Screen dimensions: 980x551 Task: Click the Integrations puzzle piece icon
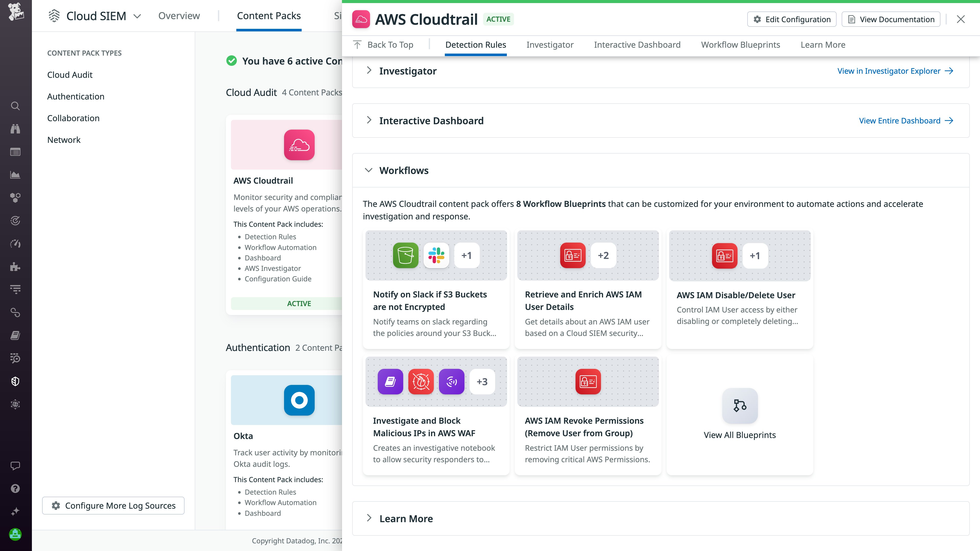tap(15, 267)
